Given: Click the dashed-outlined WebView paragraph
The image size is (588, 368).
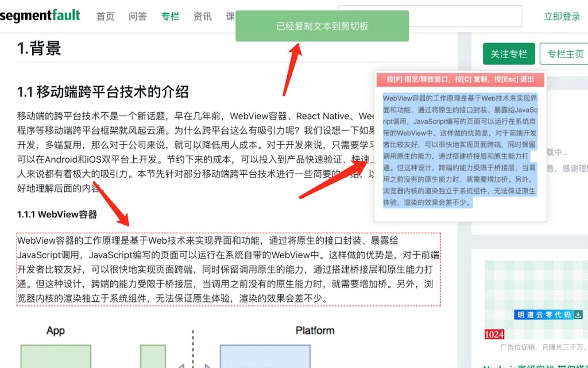Looking at the screenshot, I should [x=229, y=269].
